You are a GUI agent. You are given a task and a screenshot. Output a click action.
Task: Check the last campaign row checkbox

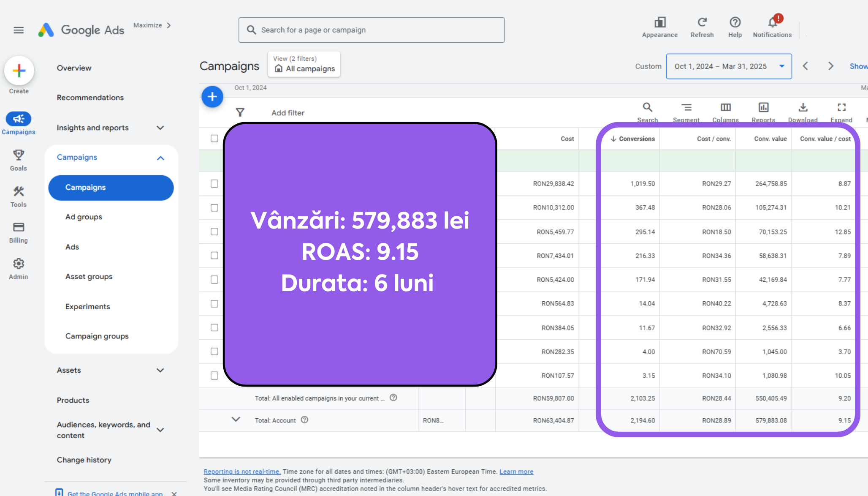[214, 376]
